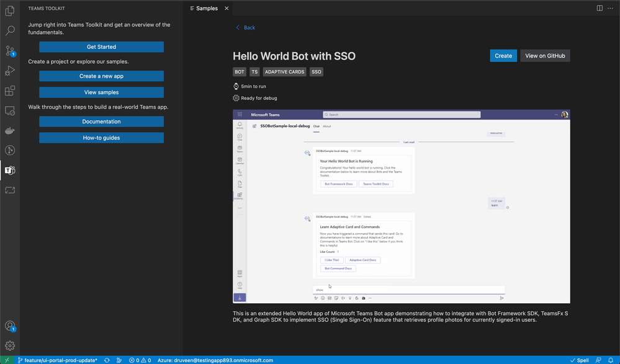The width and height of the screenshot is (620, 364).
Task: Click the Microsoft Teams sample preview image
Action: pyautogui.click(x=402, y=206)
